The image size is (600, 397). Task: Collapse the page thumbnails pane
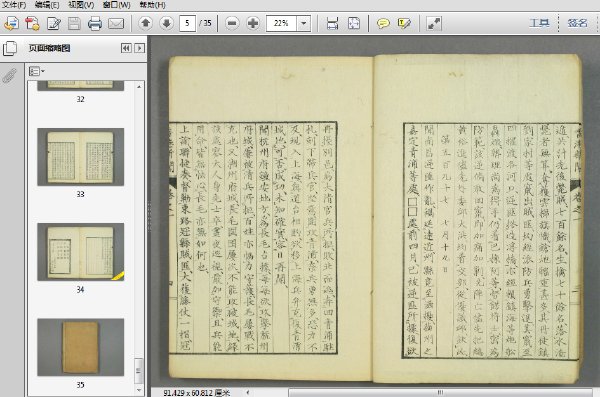[x=126, y=48]
